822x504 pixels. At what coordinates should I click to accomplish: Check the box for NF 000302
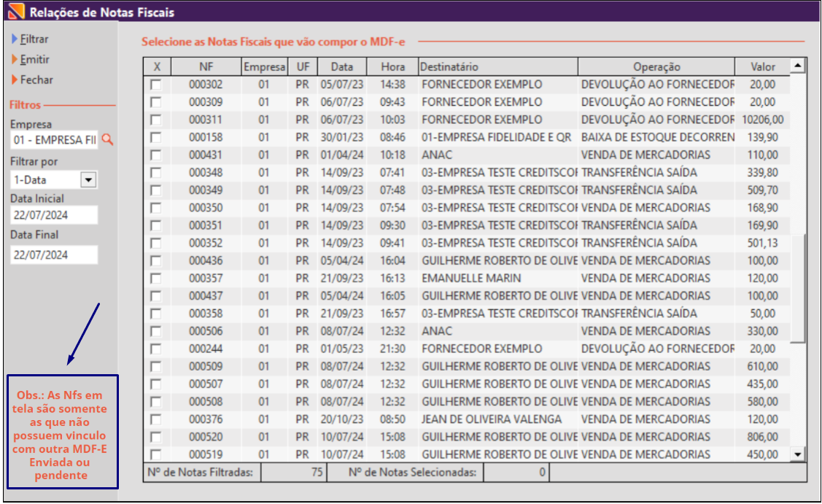click(x=155, y=85)
